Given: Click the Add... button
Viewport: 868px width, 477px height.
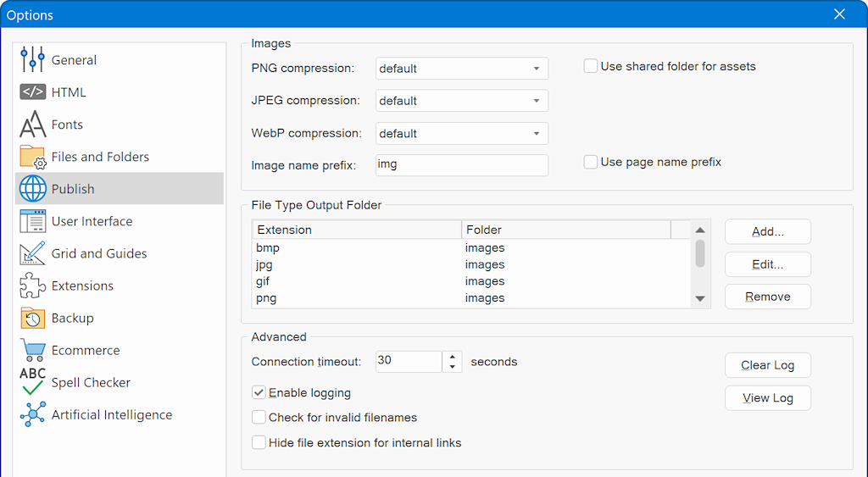Looking at the screenshot, I should [x=767, y=231].
